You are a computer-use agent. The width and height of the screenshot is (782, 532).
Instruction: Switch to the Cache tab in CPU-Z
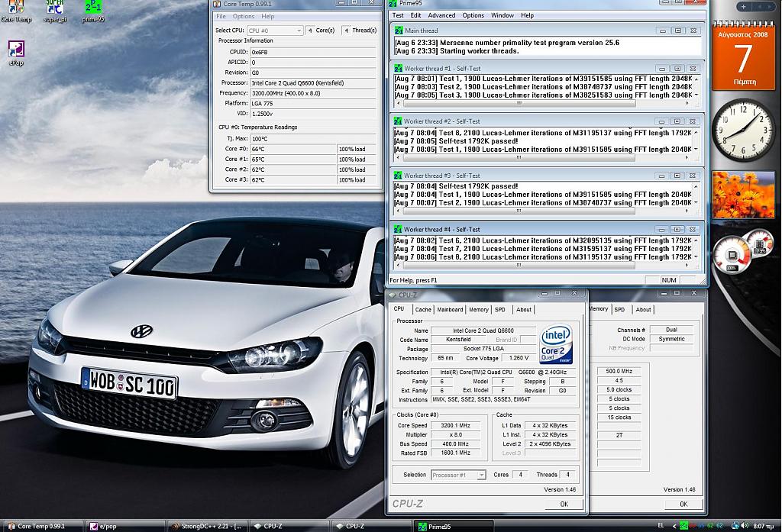(x=423, y=310)
